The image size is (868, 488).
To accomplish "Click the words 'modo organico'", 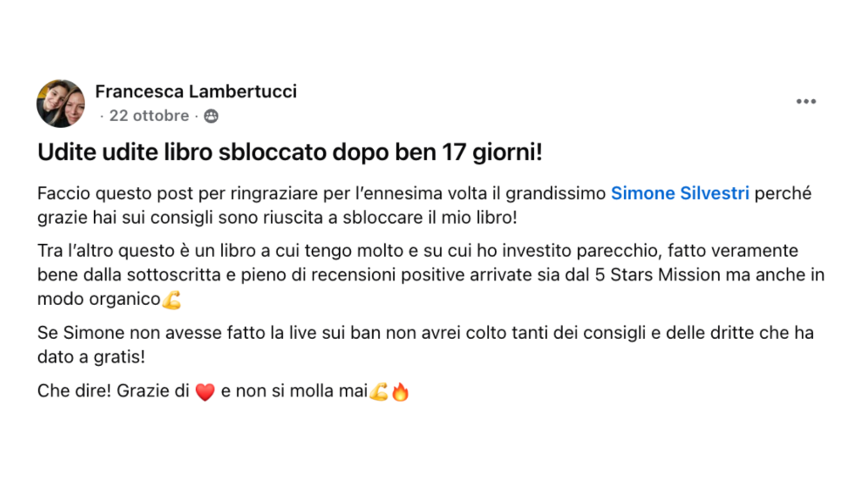I will point(98,299).
